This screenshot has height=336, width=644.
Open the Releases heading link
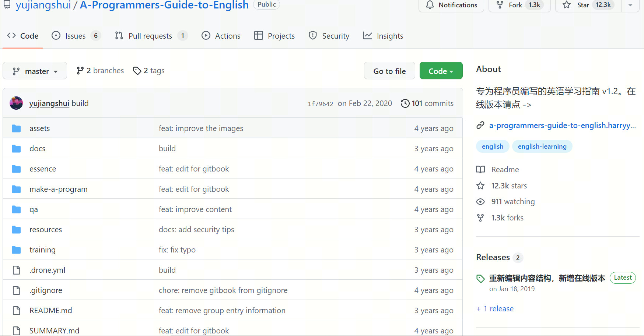pos(493,257)
